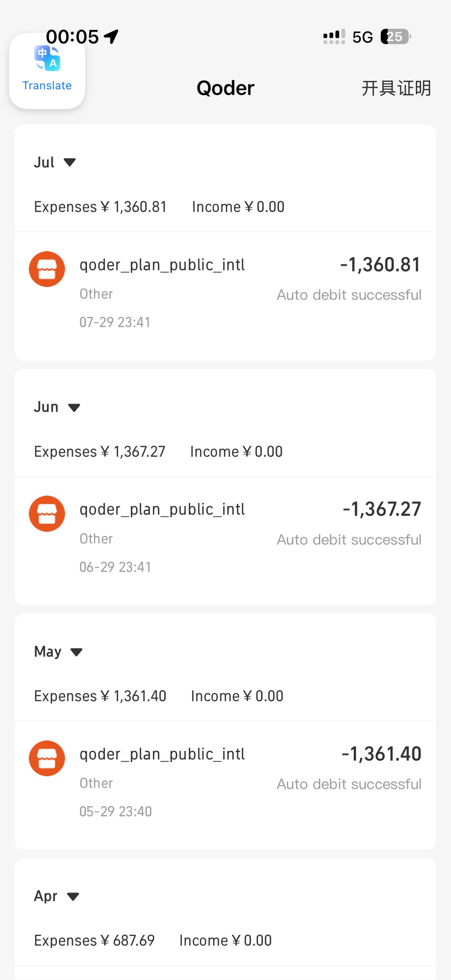Open the June merchant shop icon

(47, 513)
